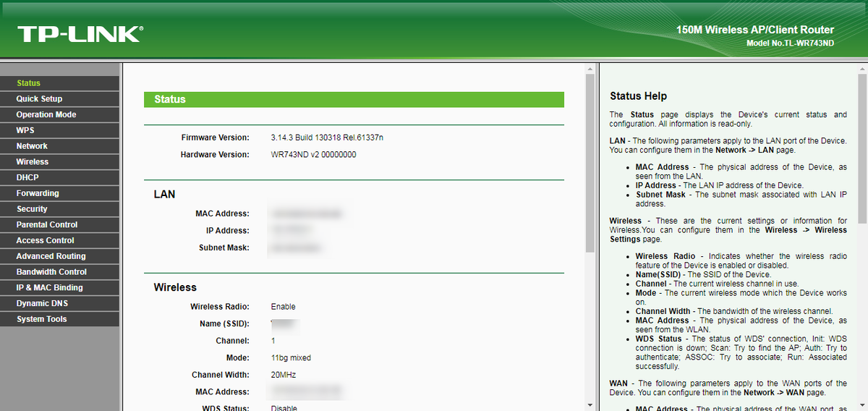Click the LAN section heading
This screenshot has height=411, width=868.
click(164, 195)
